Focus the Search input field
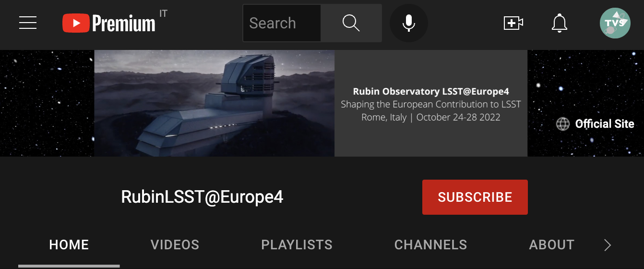The width and height of the screenshot is (644, 269). (x=282, y=23)
